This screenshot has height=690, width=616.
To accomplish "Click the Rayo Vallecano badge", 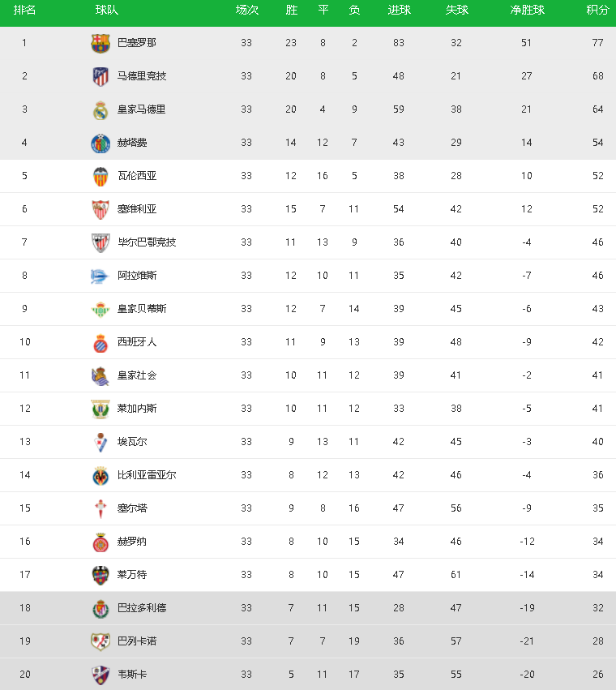I will pyautogui.click(x=101, y=641).
